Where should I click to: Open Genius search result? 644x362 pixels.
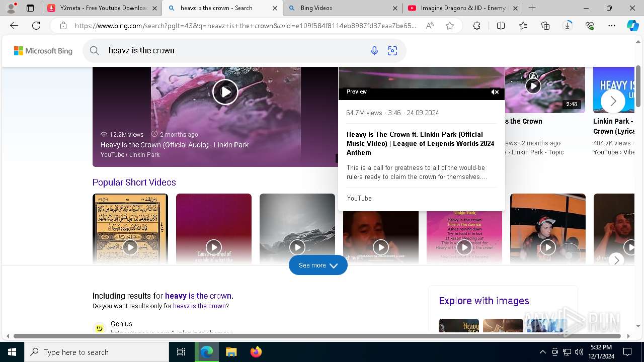pos(121,324)
